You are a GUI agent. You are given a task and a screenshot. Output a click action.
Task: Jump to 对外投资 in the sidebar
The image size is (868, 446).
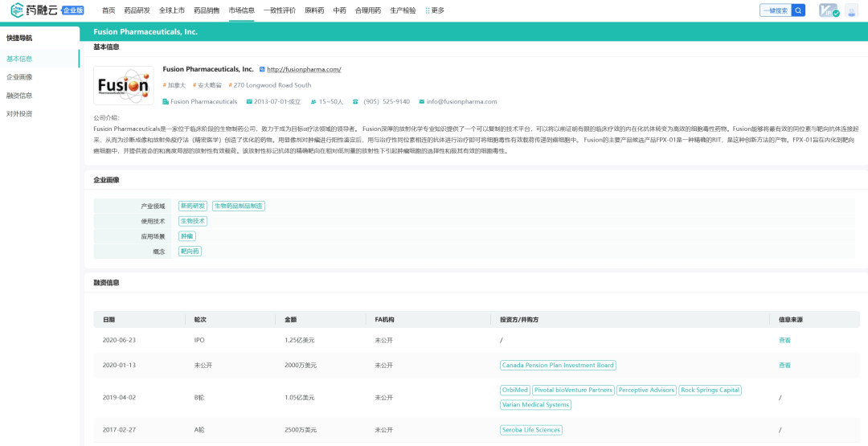pos(19,114)
